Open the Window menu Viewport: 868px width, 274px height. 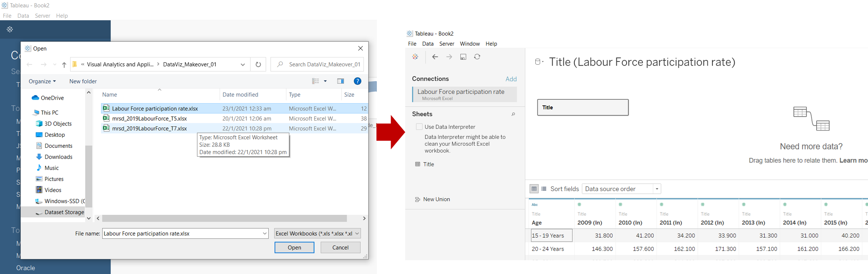(470, 44)
